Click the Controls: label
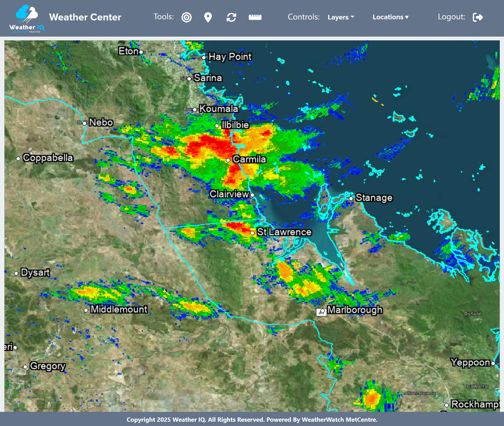 [304, 17]
